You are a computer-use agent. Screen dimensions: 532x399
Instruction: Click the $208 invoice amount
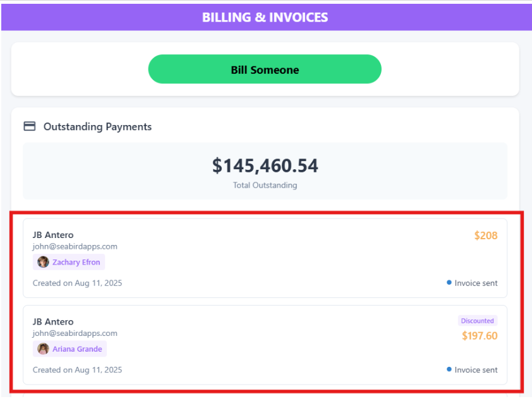point(485,235)
